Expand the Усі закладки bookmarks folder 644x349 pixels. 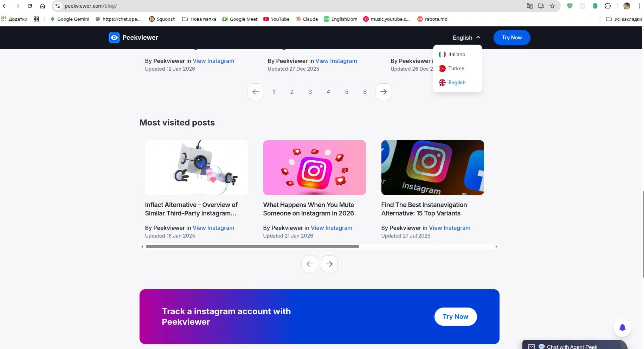pos(624,19)
